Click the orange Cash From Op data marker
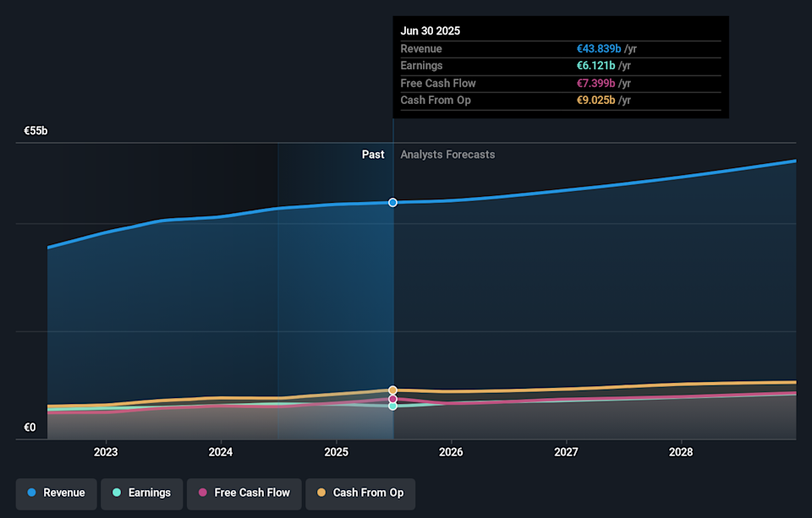812x518 pixels. (392, 390)
